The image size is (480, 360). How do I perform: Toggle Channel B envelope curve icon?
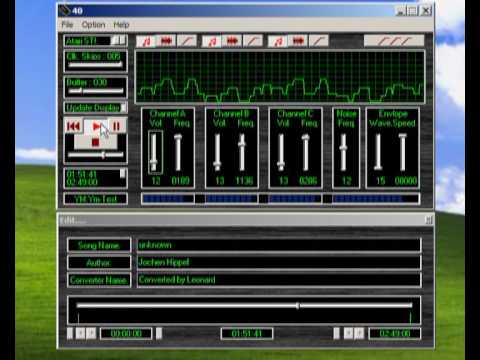click(x=252, y=41)
